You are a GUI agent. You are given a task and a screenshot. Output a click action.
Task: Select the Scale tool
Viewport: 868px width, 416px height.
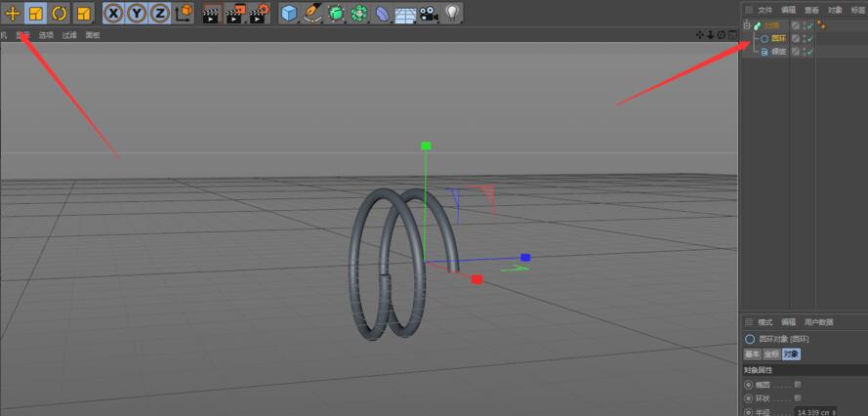click(x=35, y=14)
